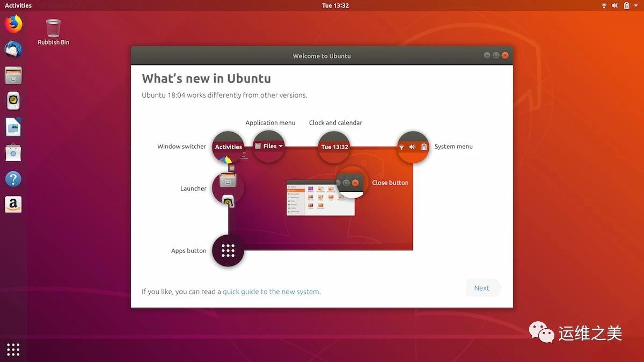This screenshot has height=362, width=644.
Task: Open the Files manager dock icon
Action: click(13, 75)
